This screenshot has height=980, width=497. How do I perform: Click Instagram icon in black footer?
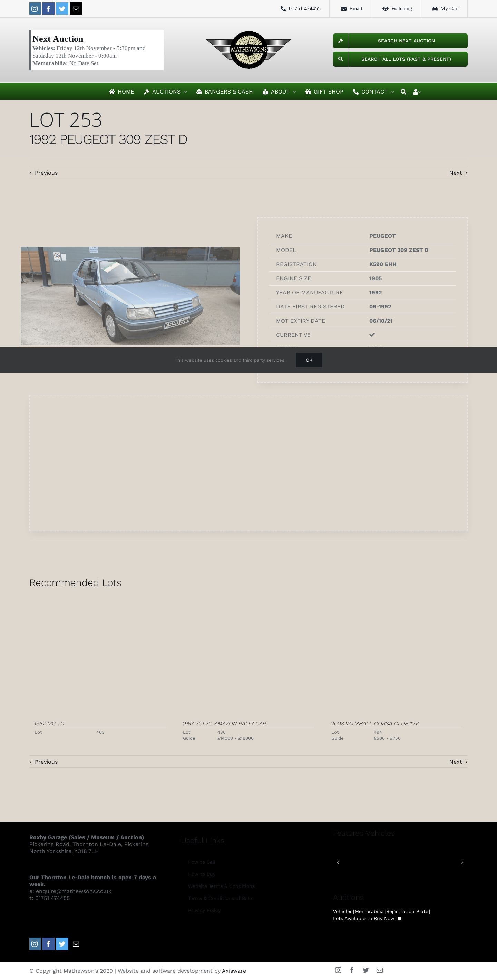[x=35, y=943]
